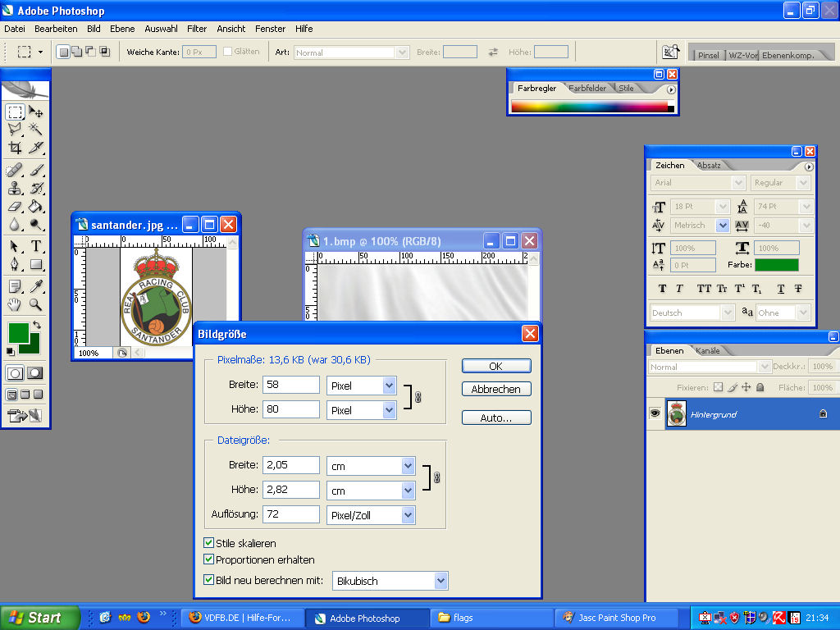Uncheck the 'Stile skalieren' checkbox
This screenshot has width=840, height=630.
coord(208,543)
